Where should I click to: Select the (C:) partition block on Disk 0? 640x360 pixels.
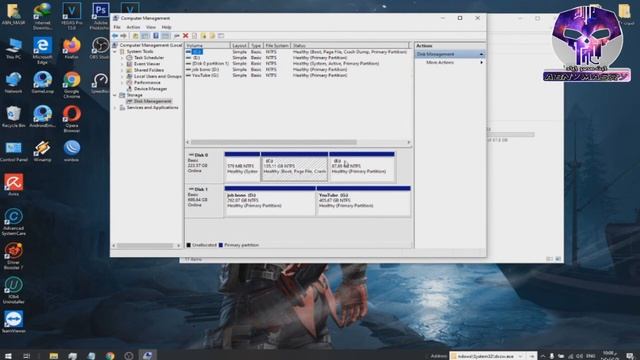(x=294, y=167)
